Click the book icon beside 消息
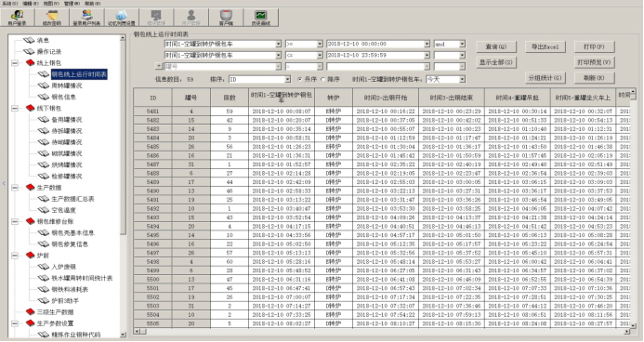Viewport: 644px width, 342px height. [x=29, y=40]
